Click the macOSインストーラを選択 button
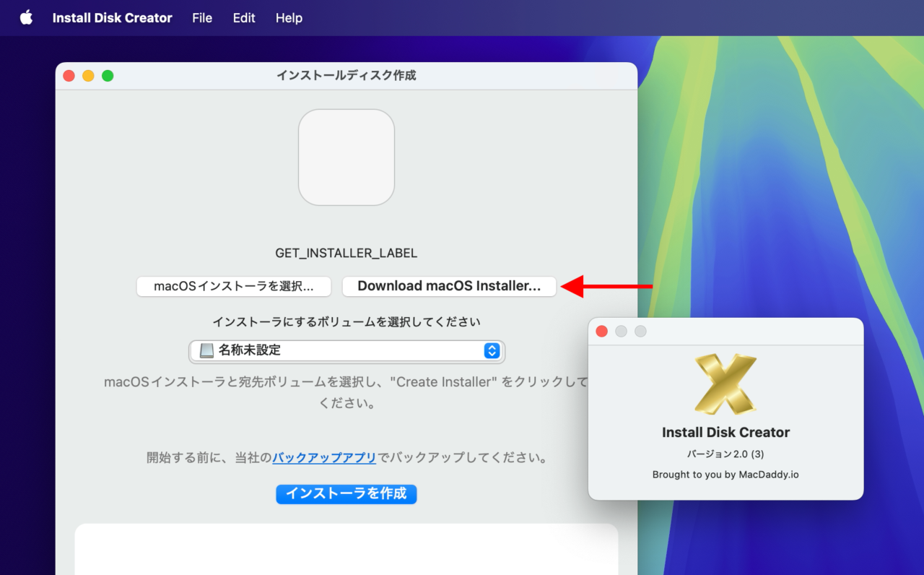Screen dimensions: 924x575 pos(233,287)
